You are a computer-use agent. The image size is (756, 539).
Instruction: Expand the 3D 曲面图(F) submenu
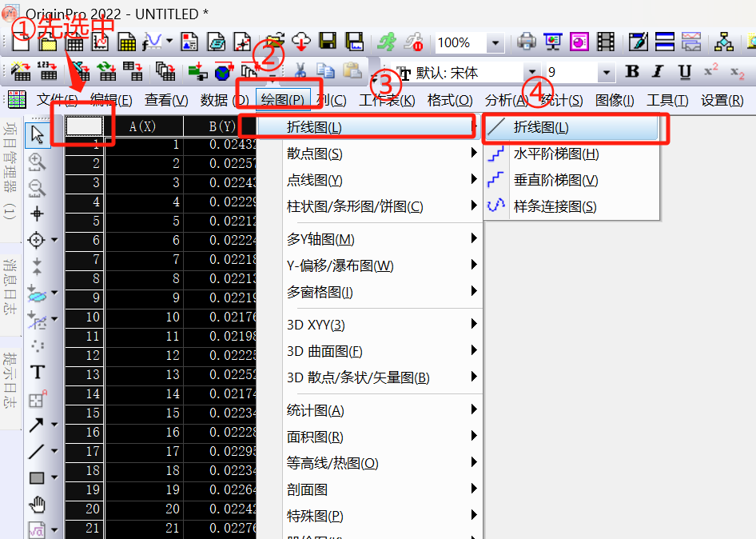(370, 351)
